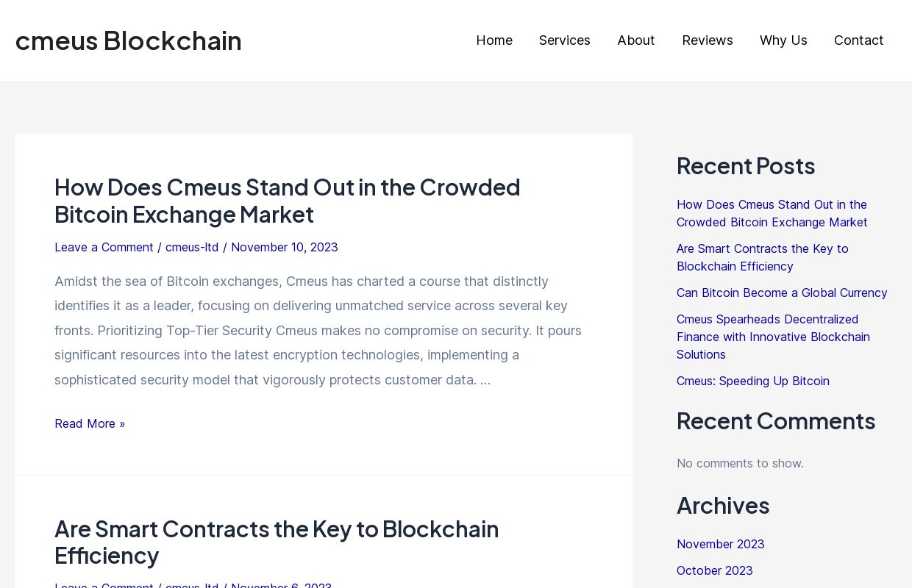Click the November 10, 2023 date link
912x588 pixels.
285,247
